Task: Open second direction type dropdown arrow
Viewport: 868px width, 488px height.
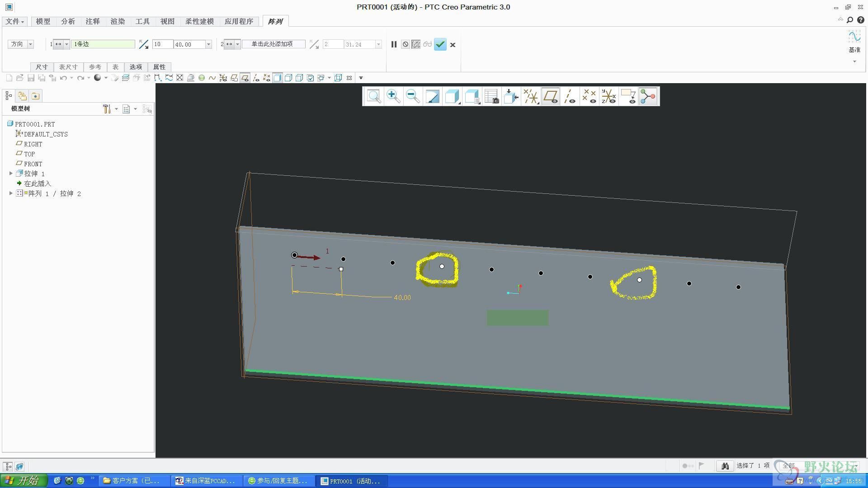Action: pyautogui.click(x=237, y=44)
